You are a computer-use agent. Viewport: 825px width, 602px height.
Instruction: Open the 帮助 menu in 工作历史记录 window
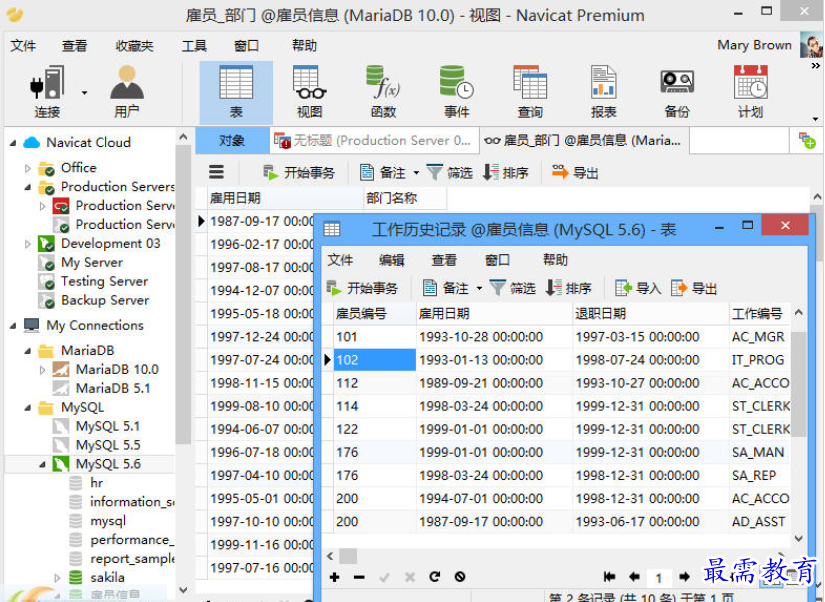pyautogui.click(x=556, y=259)
